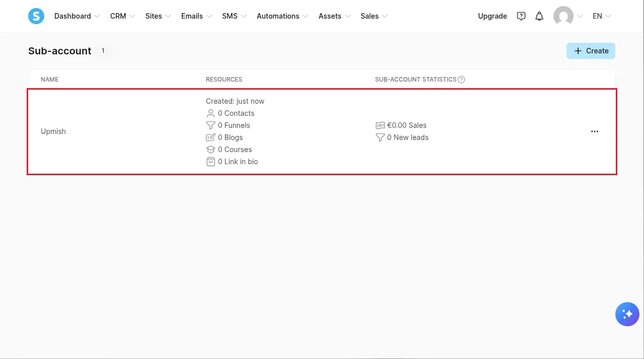This screenshot has height=359, width=644.
Task: Click the Upgrade link
Action: point(493,16)
